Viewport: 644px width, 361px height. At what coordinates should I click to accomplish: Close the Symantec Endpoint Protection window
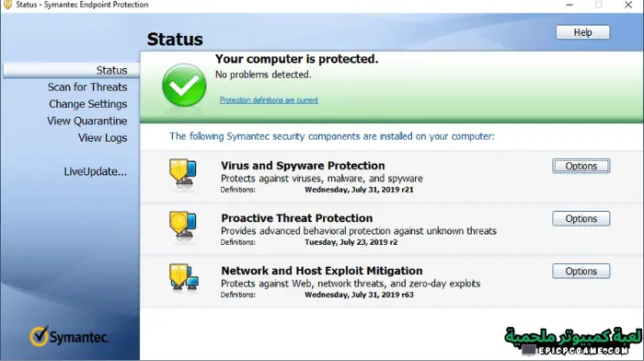[628, 5]
